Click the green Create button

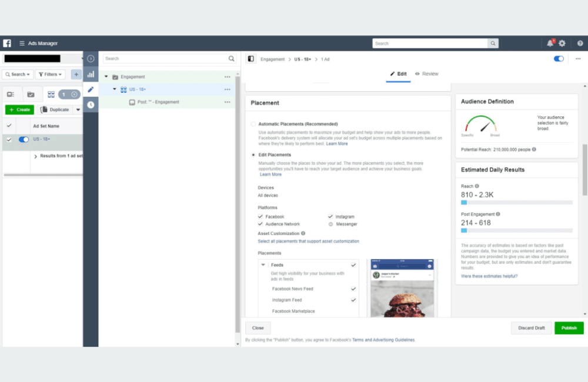pos(19,110)
